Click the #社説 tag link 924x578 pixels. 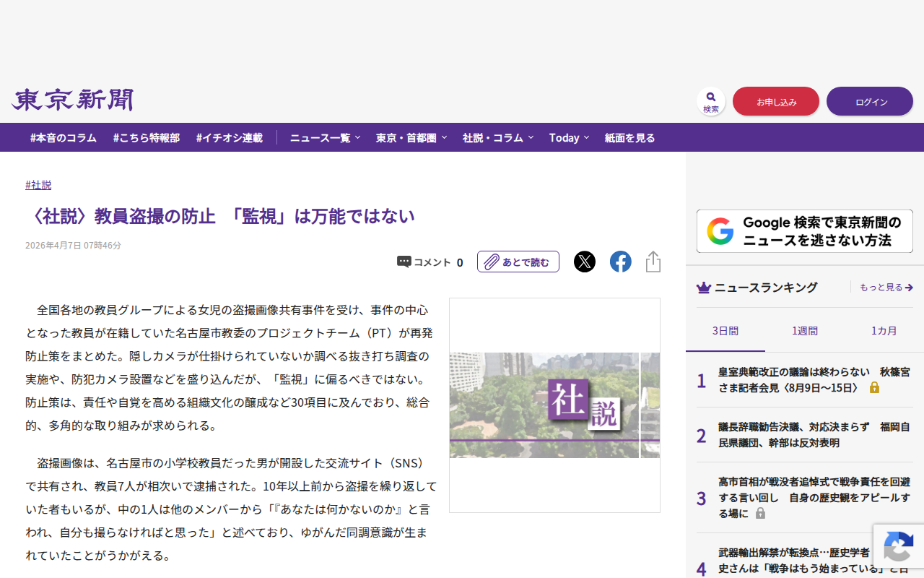(38, 185)
